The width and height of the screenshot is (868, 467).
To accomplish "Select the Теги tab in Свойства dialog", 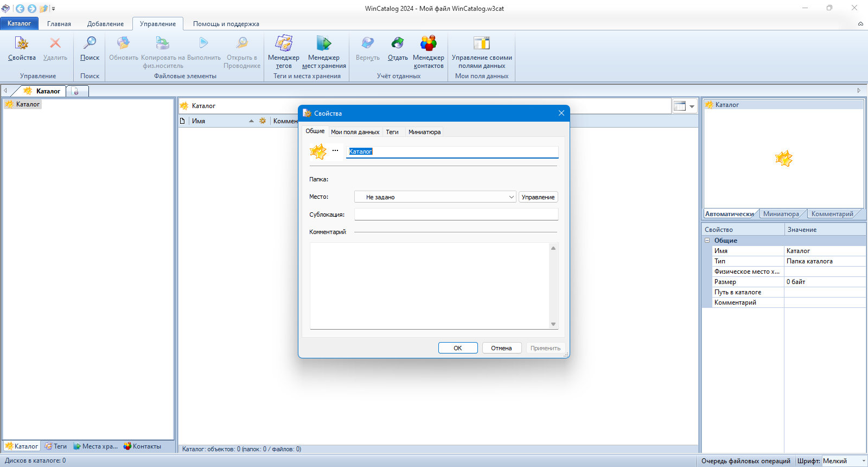I will coord(392,132).
